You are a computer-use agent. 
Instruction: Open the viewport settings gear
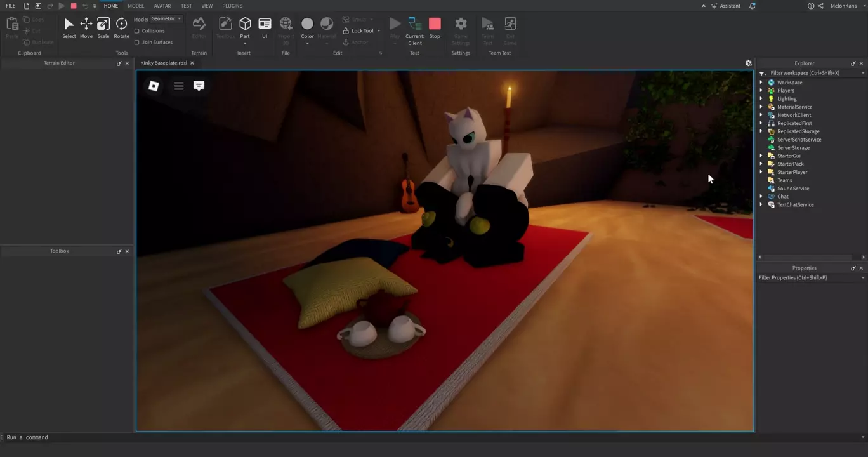coord(748,63)
